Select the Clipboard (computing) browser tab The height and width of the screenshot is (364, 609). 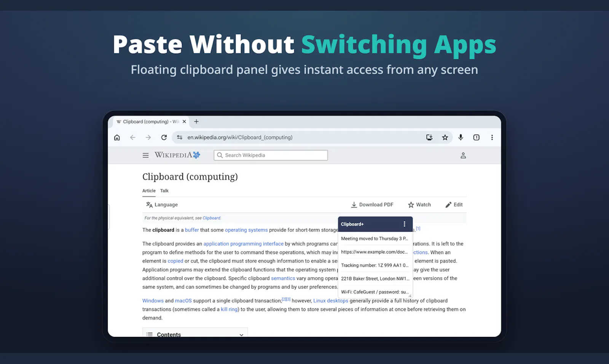tap(151, 122)
